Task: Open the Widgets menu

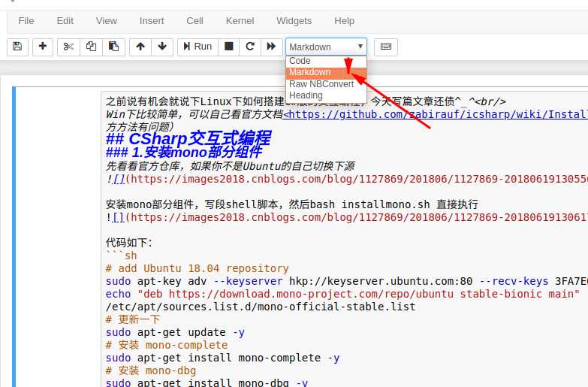Action: point(294,21)
